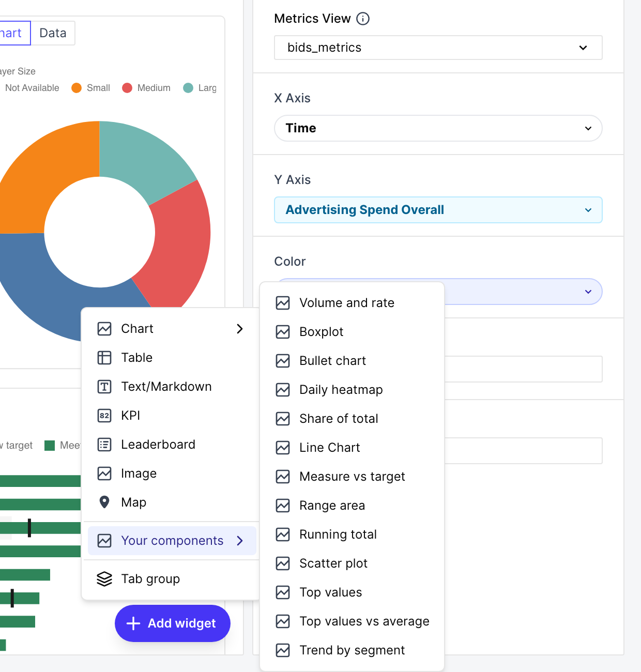Viewport: 641px width, 672px height.
Task: Click the orange Small legend swatch
Action: 77,88
